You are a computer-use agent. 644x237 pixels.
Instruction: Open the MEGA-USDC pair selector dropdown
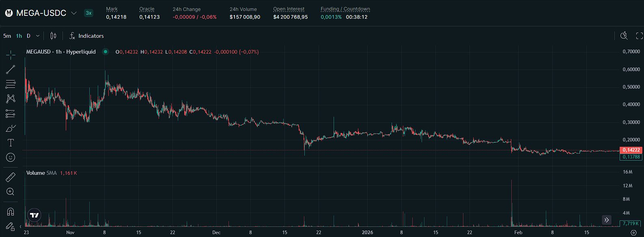[x=74, y=13]
